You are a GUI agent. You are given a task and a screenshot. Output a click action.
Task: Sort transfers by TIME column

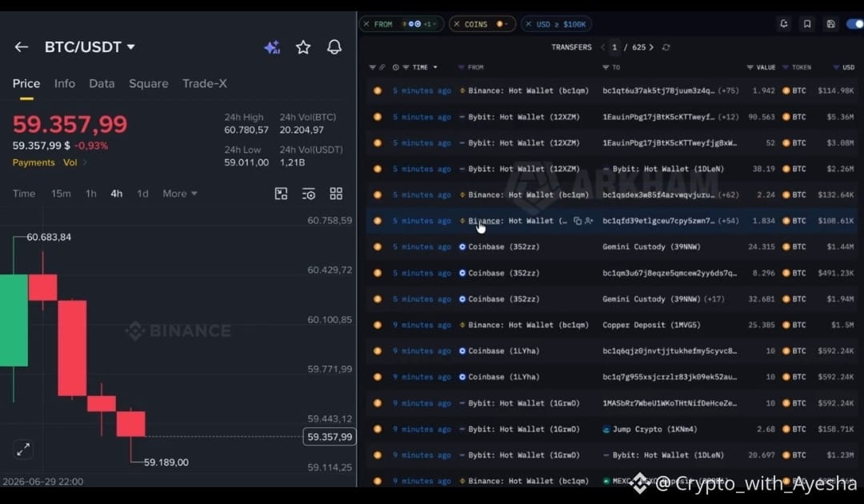coord(420,67)
